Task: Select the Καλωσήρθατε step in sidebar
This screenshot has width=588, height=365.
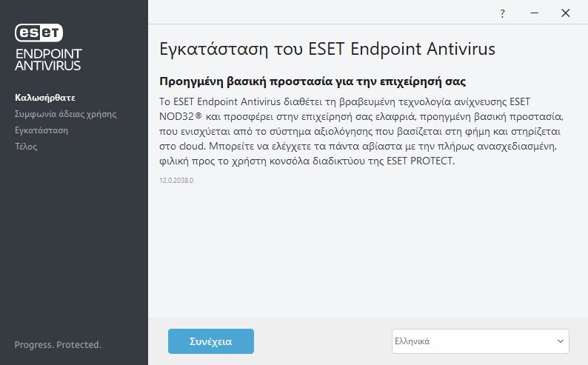Action: [45, 98]
